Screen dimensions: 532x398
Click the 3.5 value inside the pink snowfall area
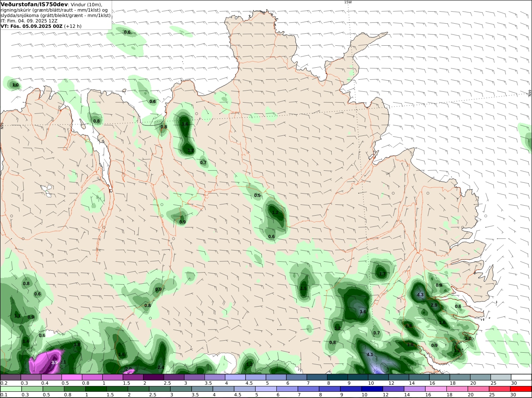click(54, 363)
